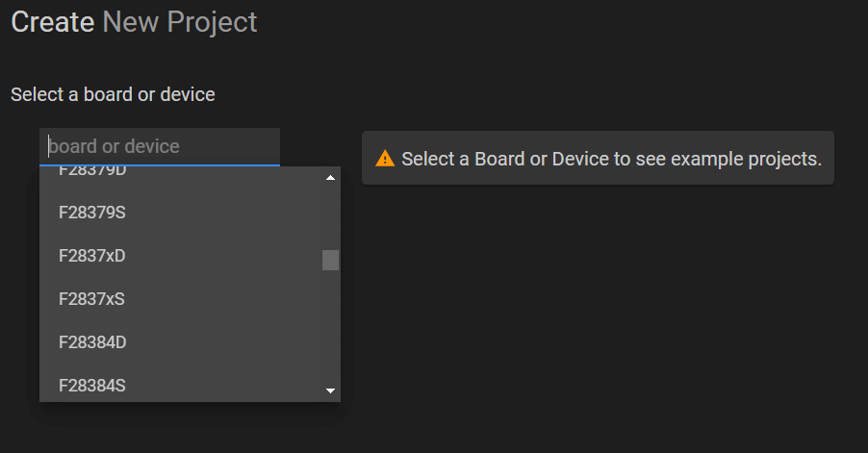This screenshot has height=453, width=868.
Task: Dismiss dropdown by clicking empty area below alert
Action: coord(597,308)
